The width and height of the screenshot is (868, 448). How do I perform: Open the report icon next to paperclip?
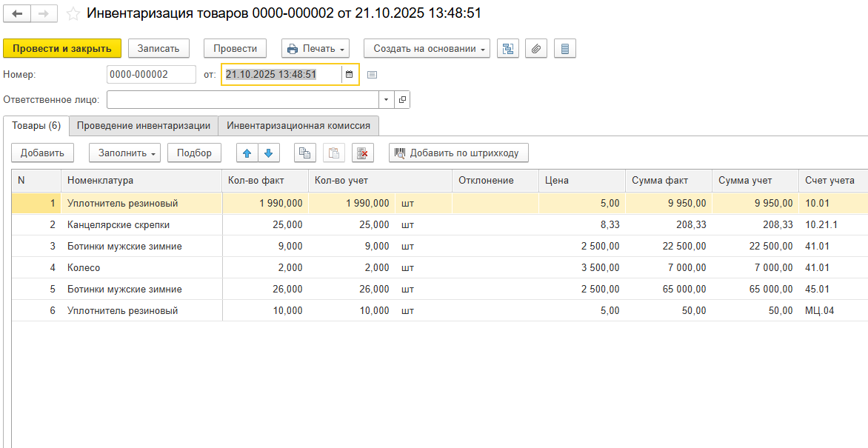[x=565, y=49]
